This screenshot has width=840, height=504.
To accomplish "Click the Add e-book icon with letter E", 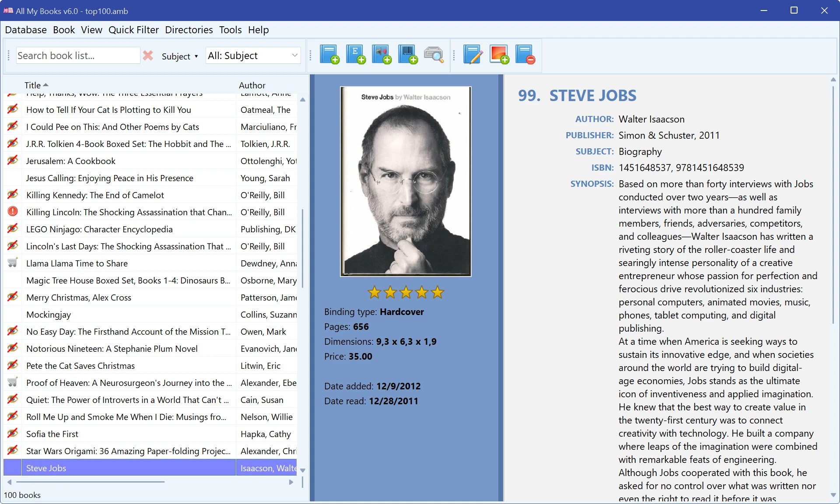I will coord(356,55).
